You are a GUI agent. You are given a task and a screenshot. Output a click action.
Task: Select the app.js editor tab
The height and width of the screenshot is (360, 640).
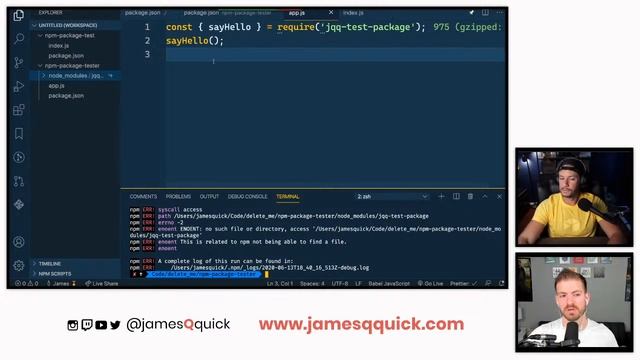297,13
